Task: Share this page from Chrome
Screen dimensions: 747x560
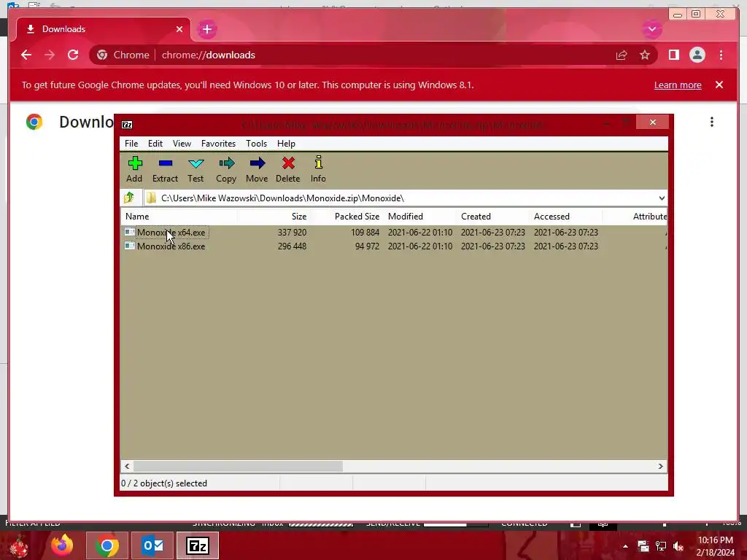Action: point(622,55)
